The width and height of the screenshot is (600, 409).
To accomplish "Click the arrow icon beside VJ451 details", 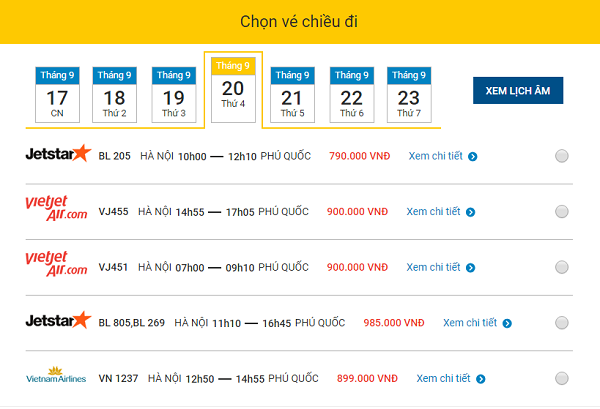I will (x=470, y=267).
